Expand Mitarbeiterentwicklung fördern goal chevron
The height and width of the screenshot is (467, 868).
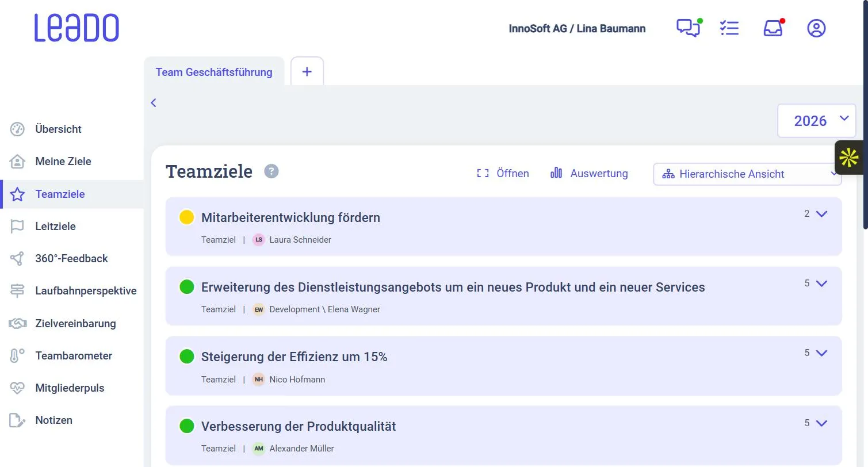(x=821, y=214)
